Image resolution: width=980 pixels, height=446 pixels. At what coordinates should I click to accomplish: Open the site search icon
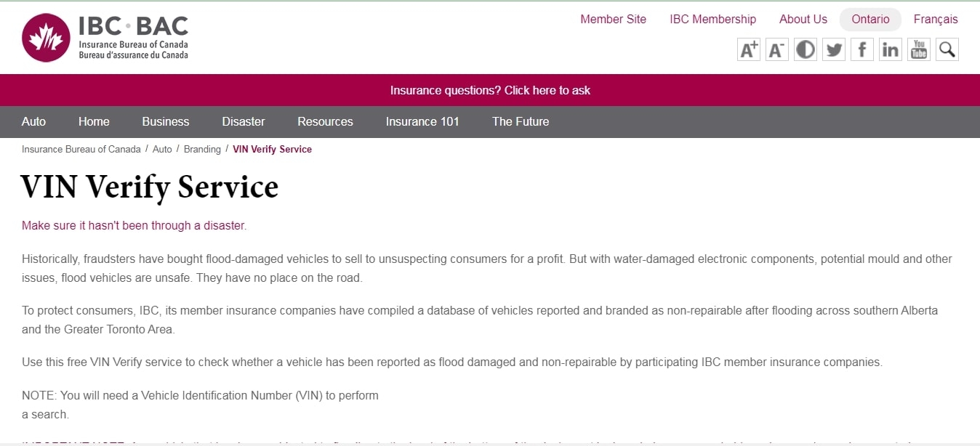(x=947, y=49)
